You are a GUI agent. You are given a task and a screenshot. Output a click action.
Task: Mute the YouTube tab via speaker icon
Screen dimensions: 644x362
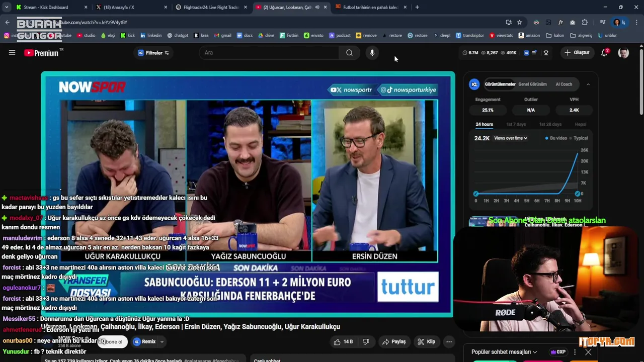pos(317,7)
